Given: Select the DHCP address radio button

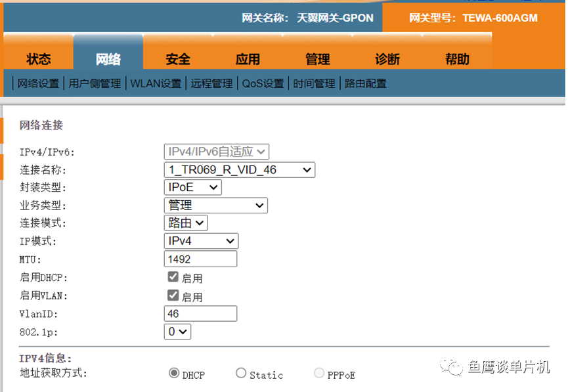Looking at the screenshot, I should pyautogui.click(x=174, y=373).
